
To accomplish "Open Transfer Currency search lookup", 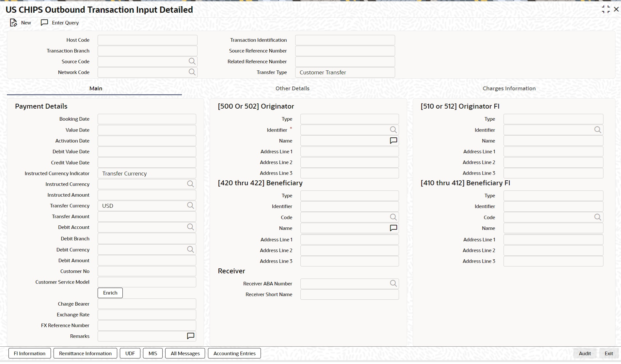I will (x=190, y=205).
